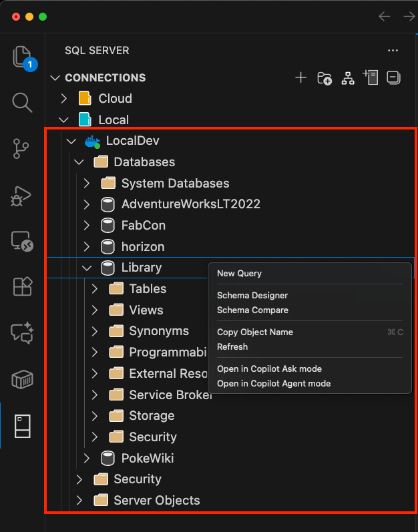This screenshot has height=532, width=418.
Task: Open the Search view in activity bar
Action: [22, 103]
